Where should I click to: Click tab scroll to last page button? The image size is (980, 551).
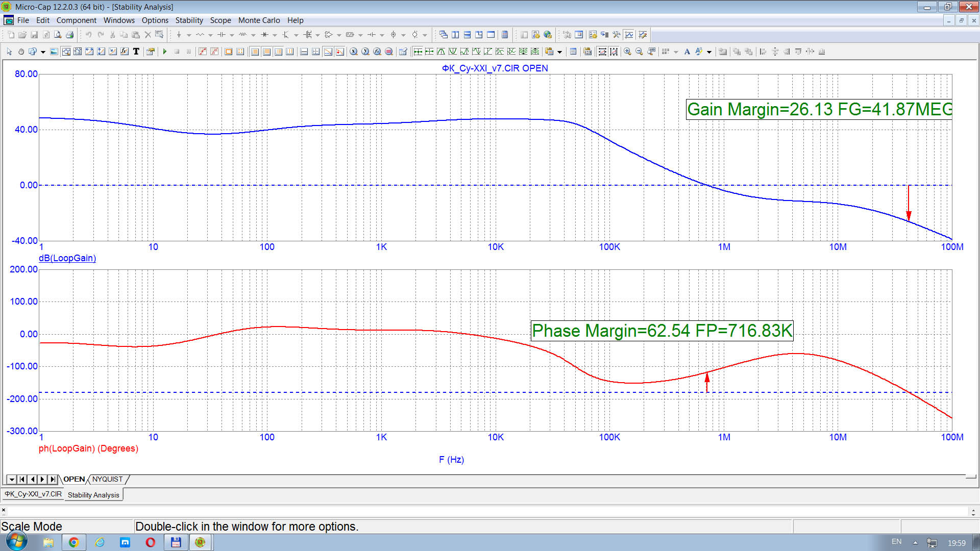click(x=53, y=480)
